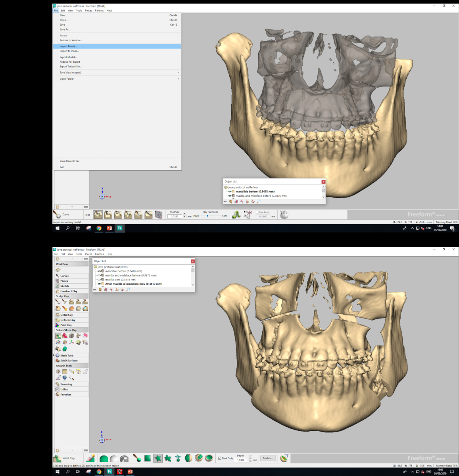
Task: Click the Carve tool icon
Action: point(57,215)
